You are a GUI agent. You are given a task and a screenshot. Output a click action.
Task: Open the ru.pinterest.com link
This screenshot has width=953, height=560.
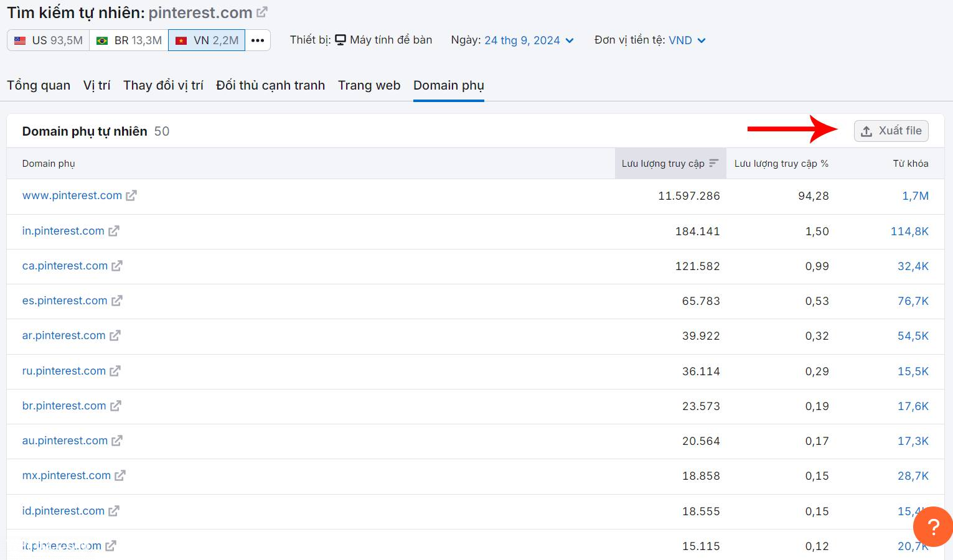64,371
